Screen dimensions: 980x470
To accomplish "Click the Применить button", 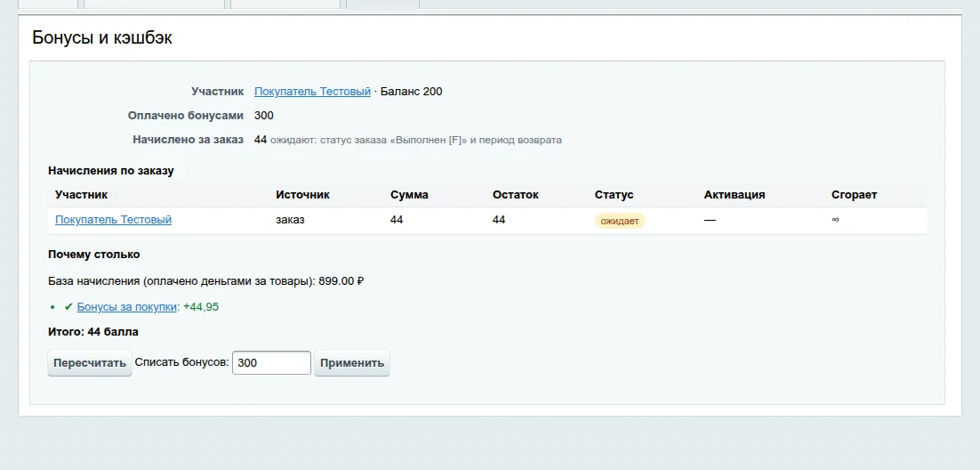I will [x=352, y=363].
